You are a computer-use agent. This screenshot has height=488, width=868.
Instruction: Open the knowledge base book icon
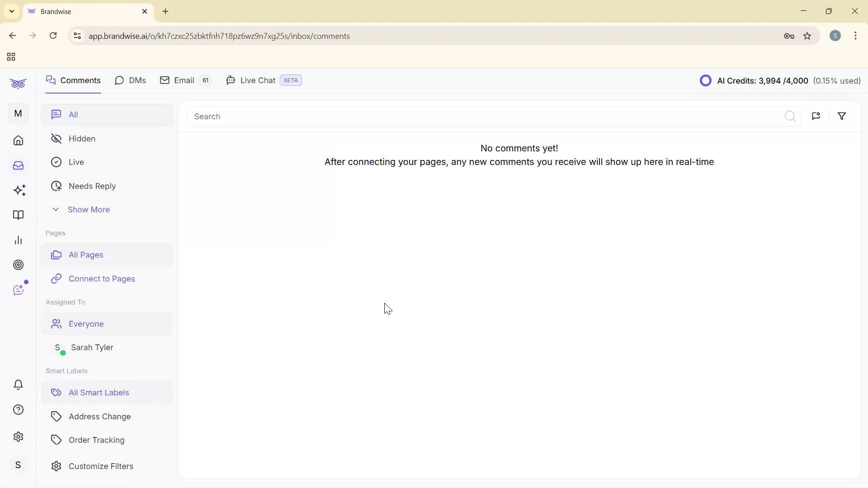[18, 215]
